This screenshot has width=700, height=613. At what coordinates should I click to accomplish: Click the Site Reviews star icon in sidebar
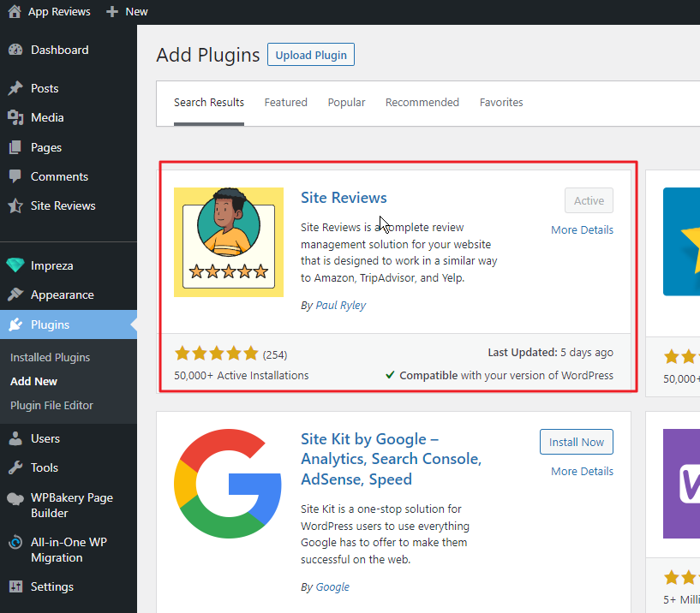tap(15, 205)
